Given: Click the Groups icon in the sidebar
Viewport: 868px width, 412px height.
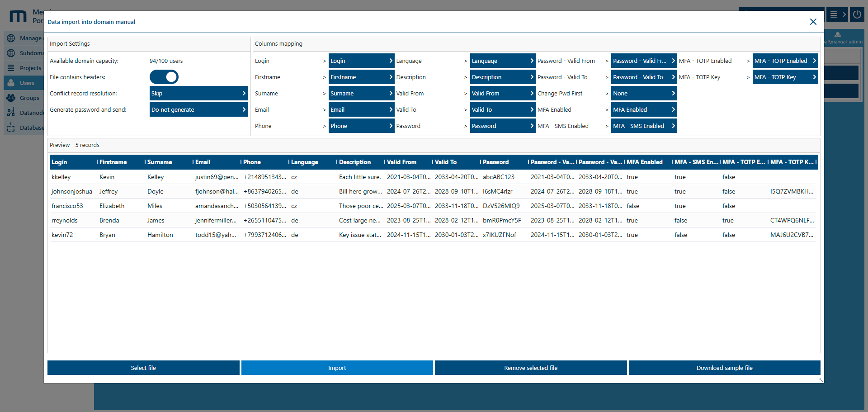Looking at the screenshot, I should click(11, 98).
